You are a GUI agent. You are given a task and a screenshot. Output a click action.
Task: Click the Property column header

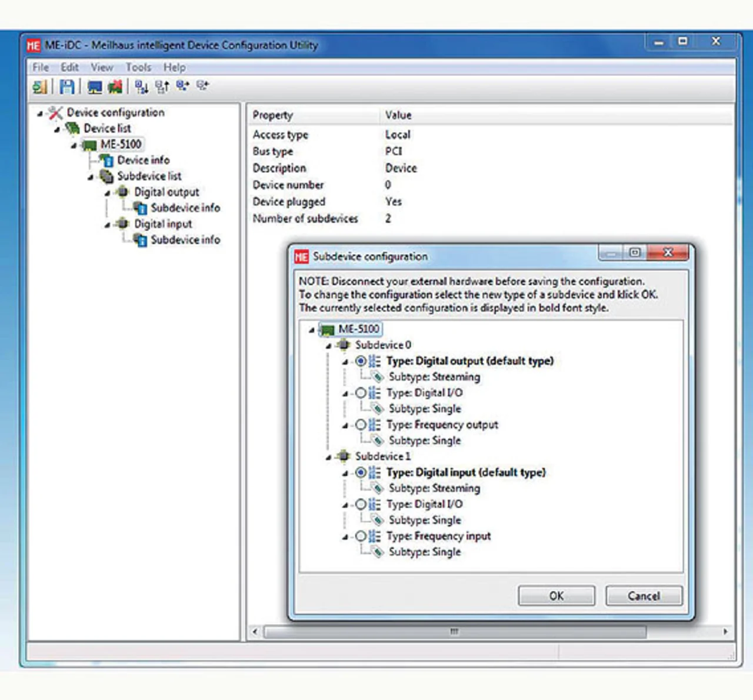[x=314, y=115]
